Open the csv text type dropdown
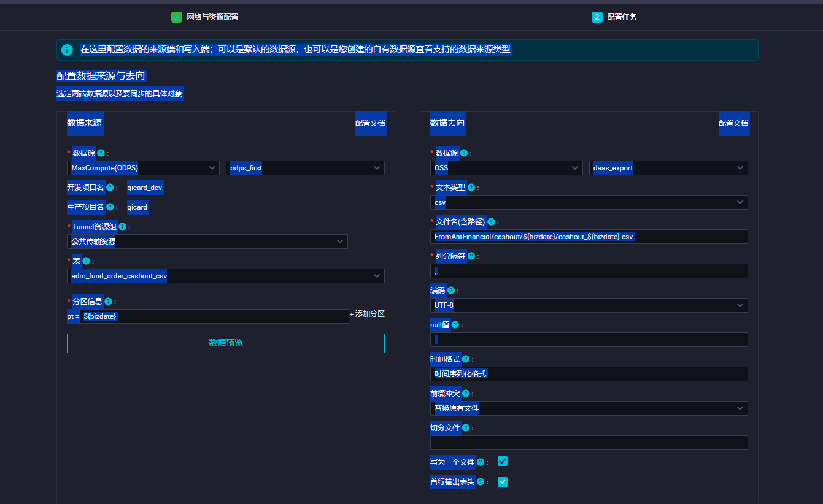Image resolution: width=823 pixels, height=504 pixels. (x=589, y=202)
